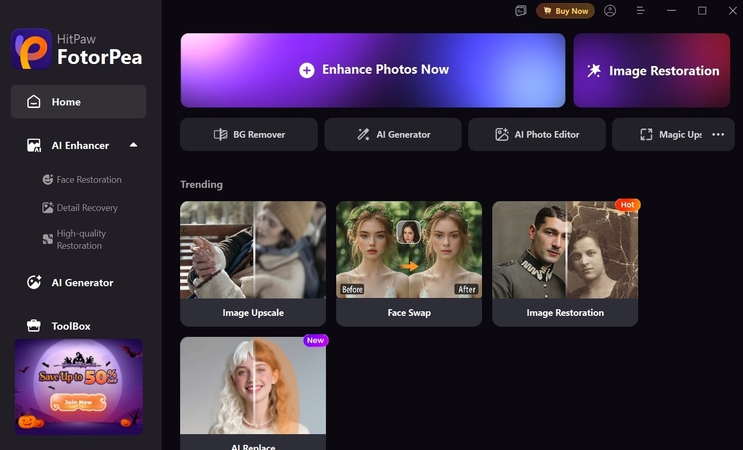The width and height of the screenshot is (743, 450).
Task: Maximize the FotorPea window
Action: coord(702,10)
